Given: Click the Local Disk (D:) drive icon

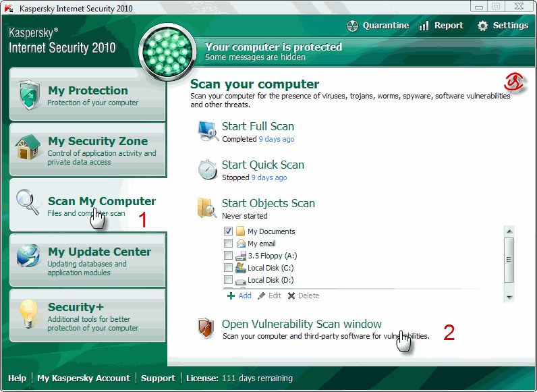Looking at the screenshot, I should [x=241, y=281].
